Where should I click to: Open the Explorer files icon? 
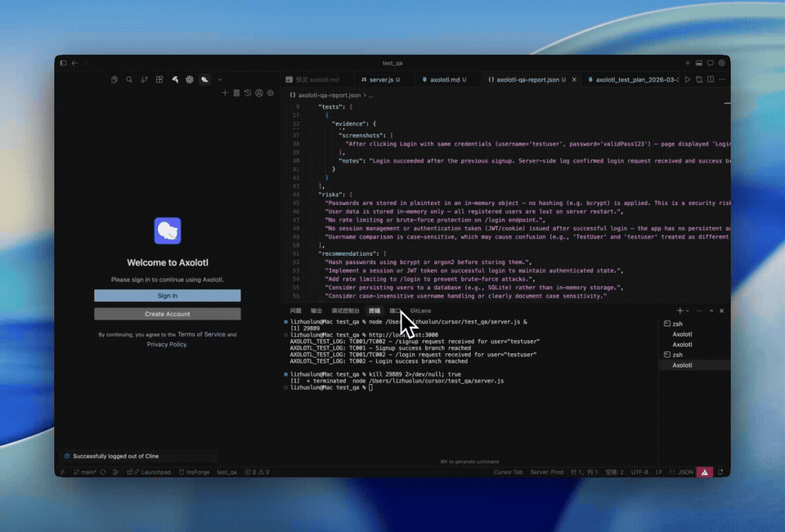pyautogui.click(x=114, y=79)
